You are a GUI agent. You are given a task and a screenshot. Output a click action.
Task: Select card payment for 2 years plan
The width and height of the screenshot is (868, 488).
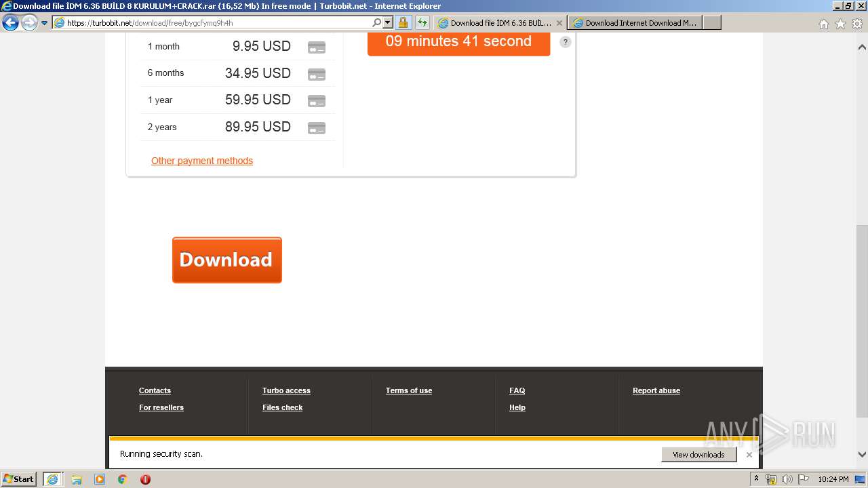317,127
